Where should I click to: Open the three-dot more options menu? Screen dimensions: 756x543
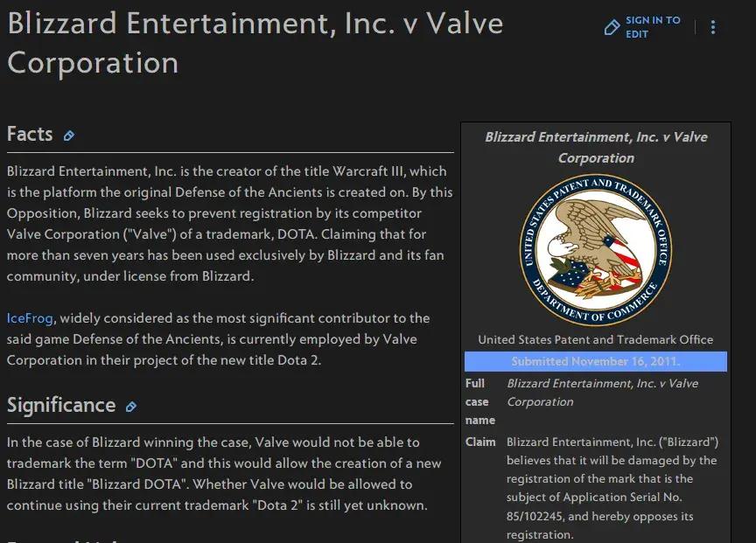(713, 28)
